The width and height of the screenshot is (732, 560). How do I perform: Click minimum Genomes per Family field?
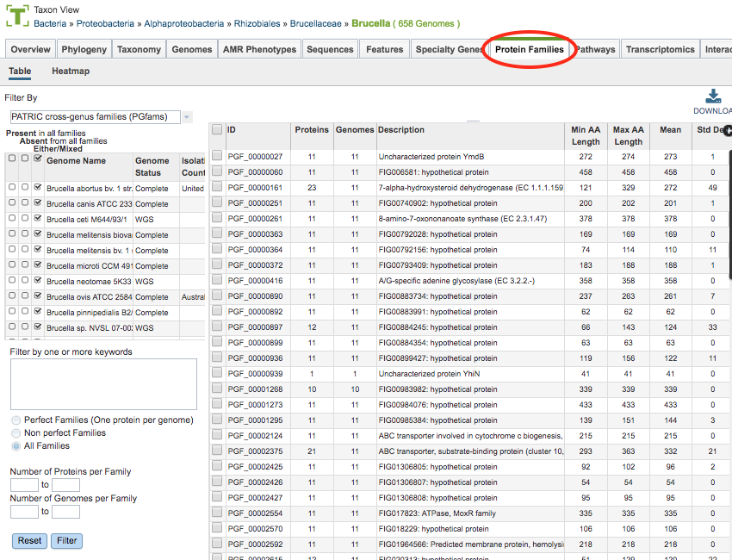coord(24,512)
